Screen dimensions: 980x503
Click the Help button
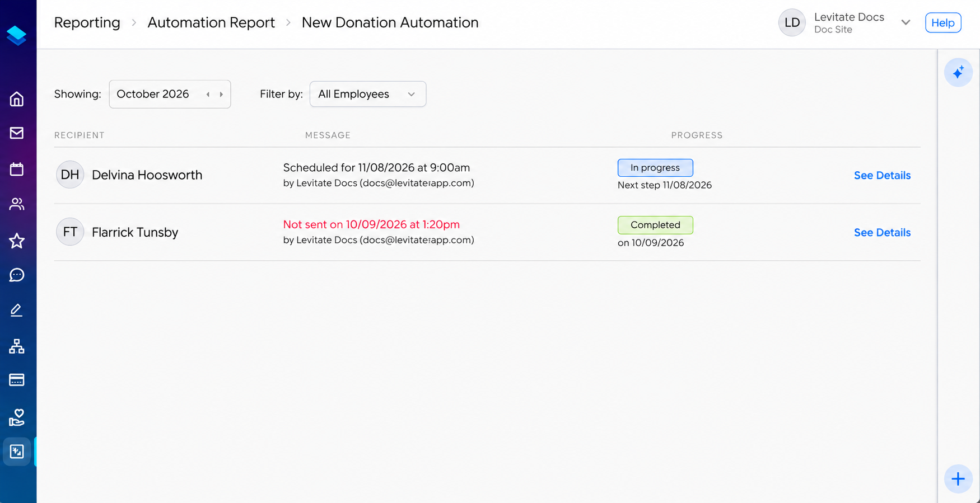pyautogui.click(x=943, y=23)
